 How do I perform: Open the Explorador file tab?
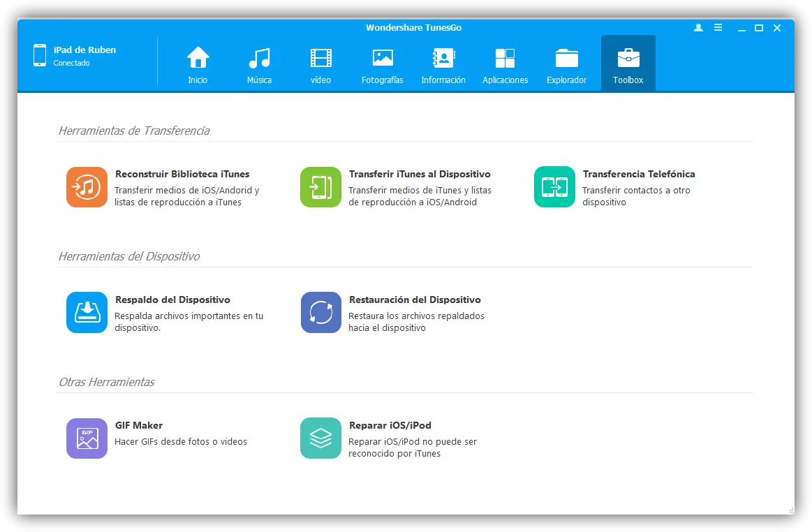tap(566, 65)
